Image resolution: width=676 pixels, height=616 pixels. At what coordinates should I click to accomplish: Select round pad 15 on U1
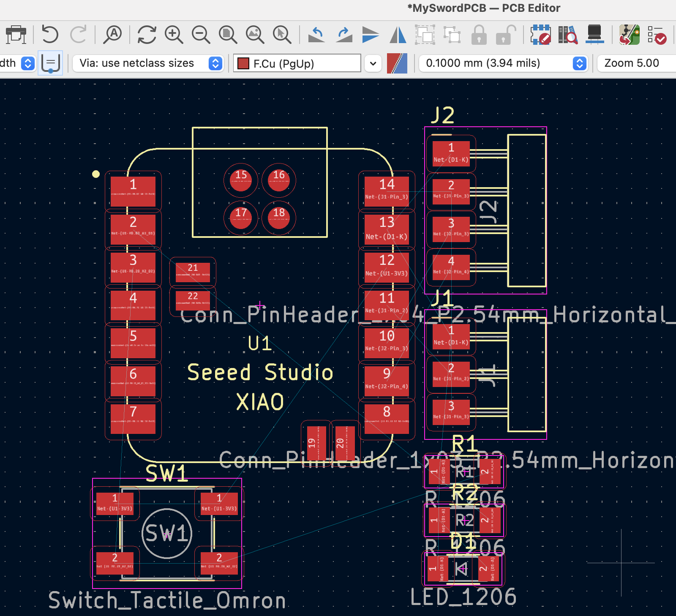pyautogui.click(x=241, y=180)
